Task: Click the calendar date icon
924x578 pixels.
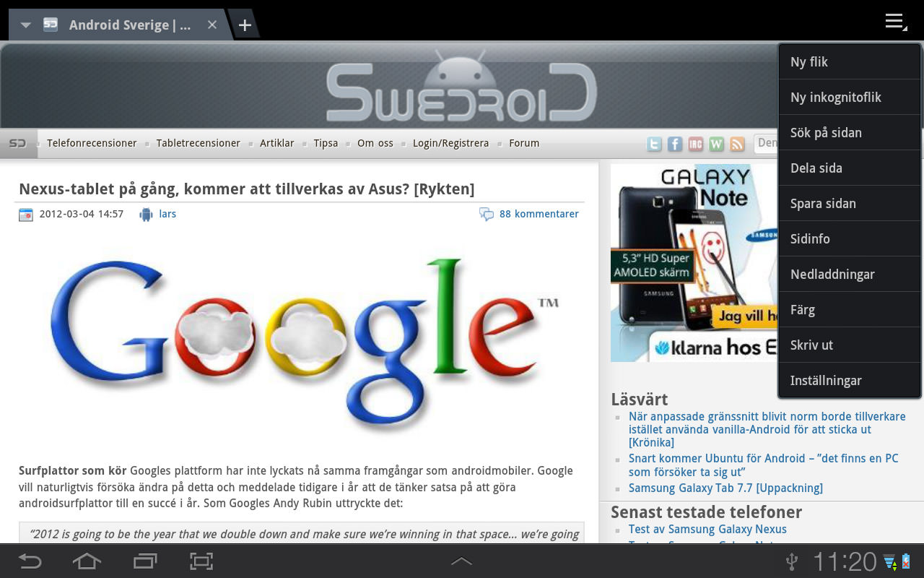Action: tap(26, 215)
